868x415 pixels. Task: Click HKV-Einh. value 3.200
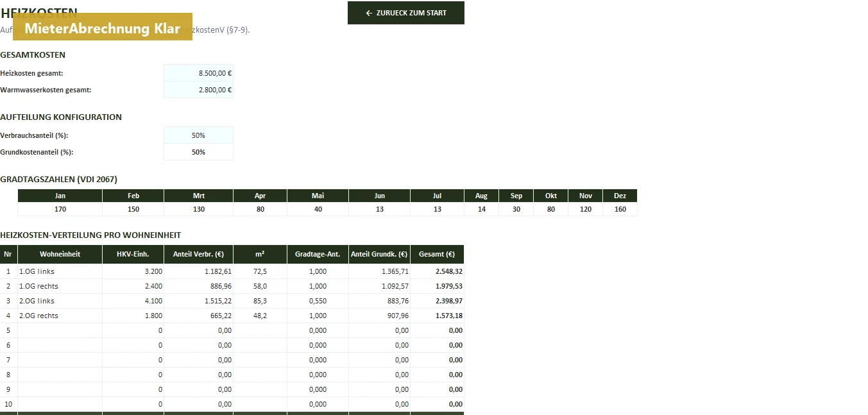133,271
